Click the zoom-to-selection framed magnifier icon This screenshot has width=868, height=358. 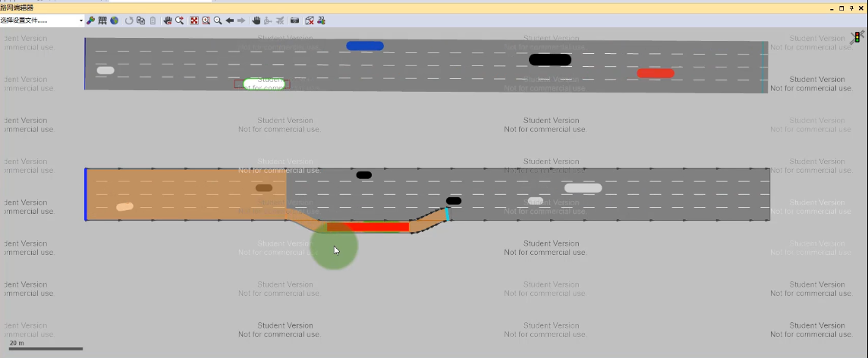(x=206, y=20)
